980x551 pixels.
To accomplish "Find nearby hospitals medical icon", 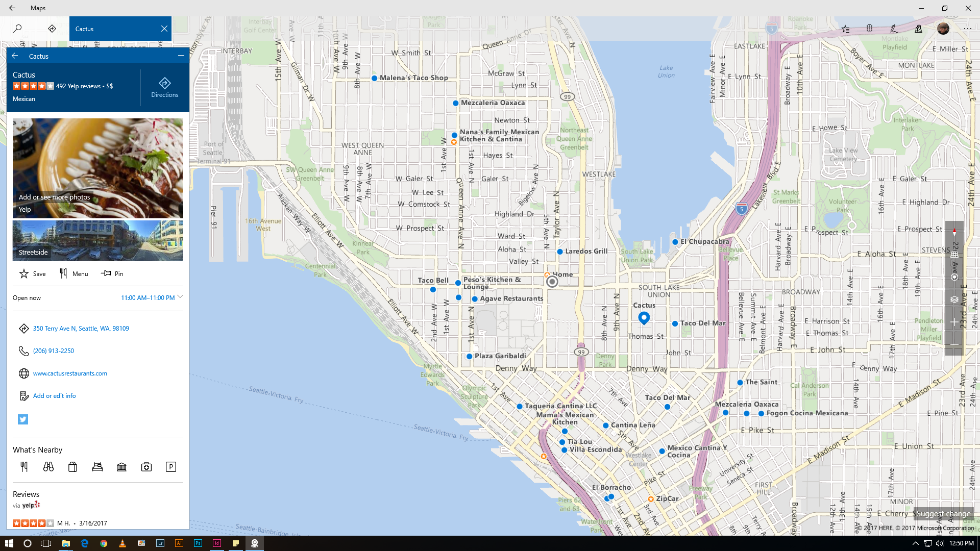I will pyautogui.click(x=146, y=467).
